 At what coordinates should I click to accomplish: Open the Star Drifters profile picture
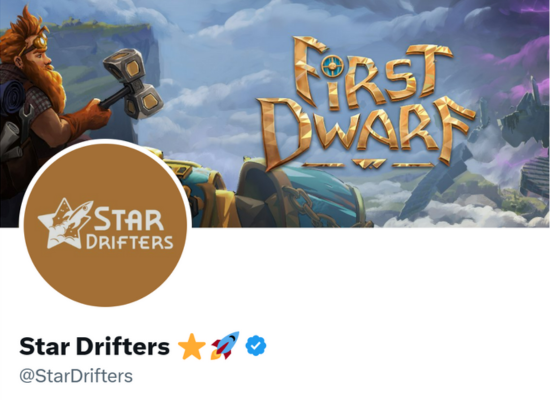[x=105, y=225]
